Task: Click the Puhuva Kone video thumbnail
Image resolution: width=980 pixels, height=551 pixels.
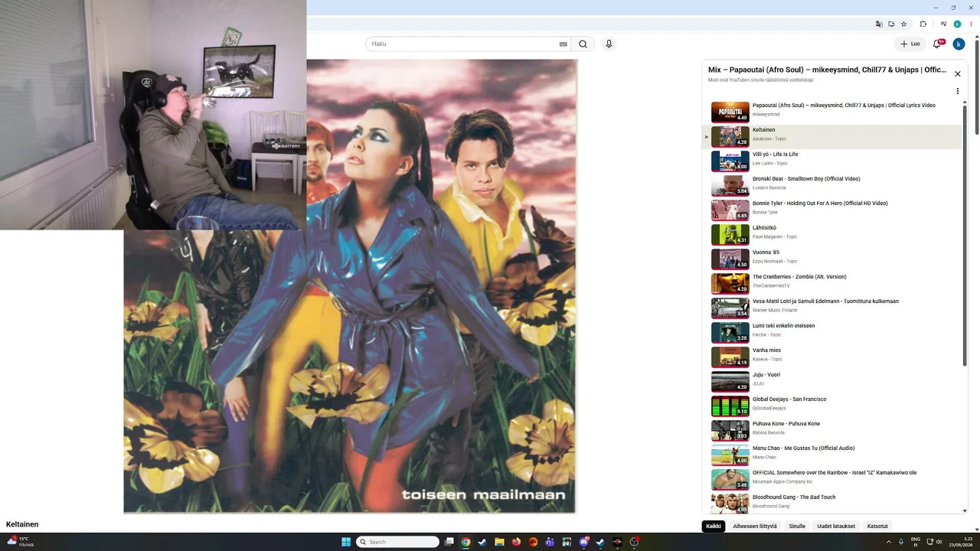Action: coord(730,431)
